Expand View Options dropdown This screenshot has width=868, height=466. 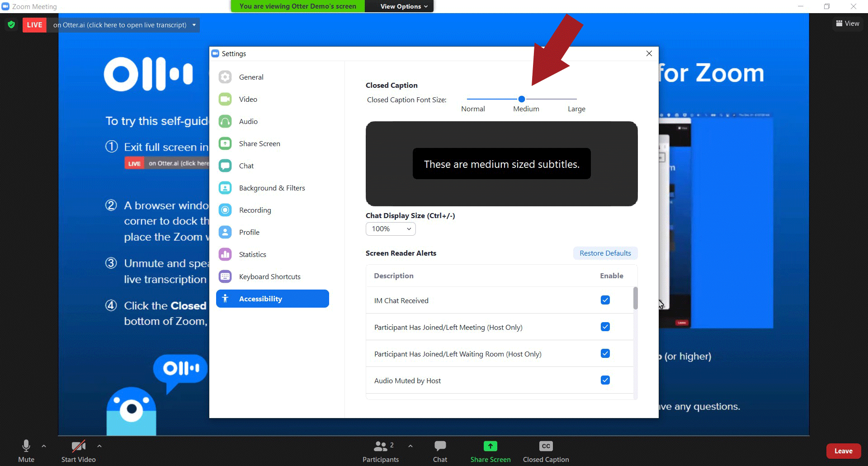click(x=404, y=6)
